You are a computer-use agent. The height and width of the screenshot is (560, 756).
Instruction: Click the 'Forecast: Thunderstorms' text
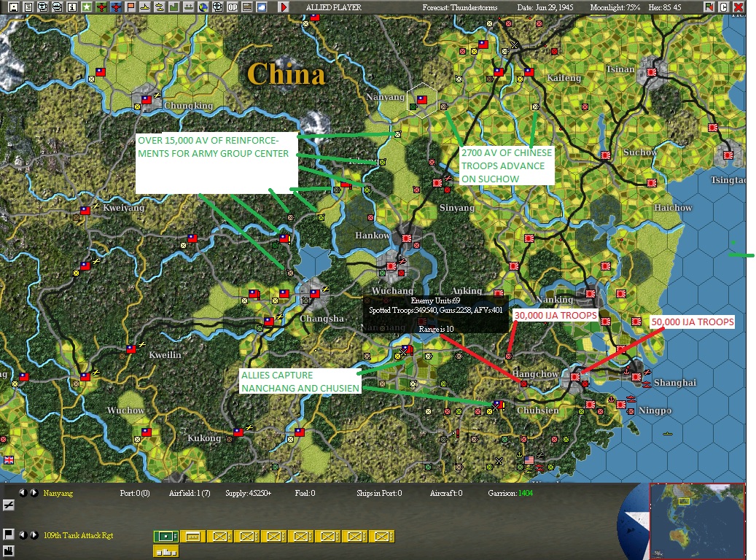[459, 7]
